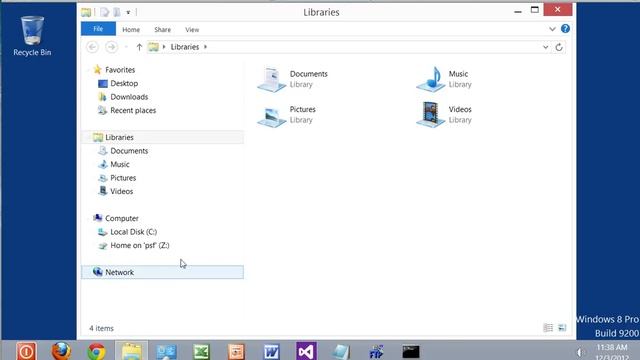
Task: Select Downloads under Favorites
Action: coord(129,97)
